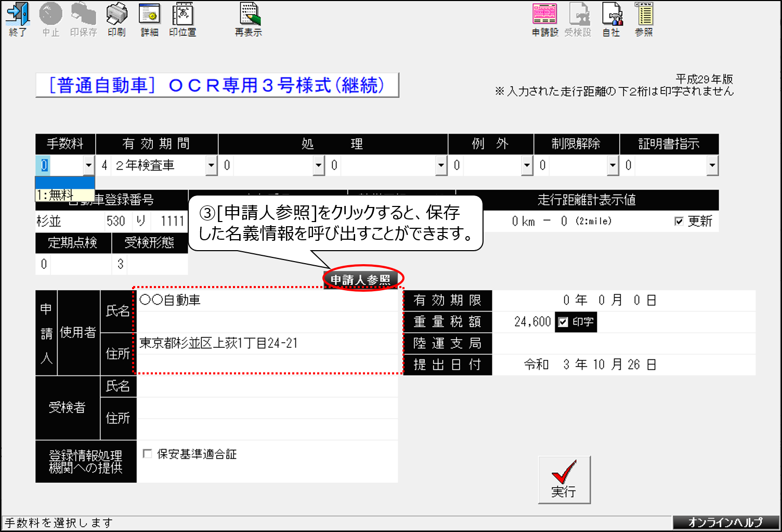Click the 定期点検 value field
782x532 pixels.
pos(73,264)
